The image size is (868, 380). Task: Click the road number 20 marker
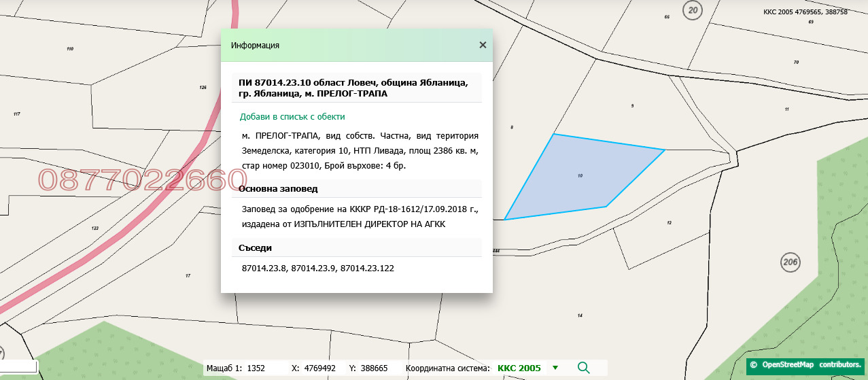tap(693, 10)
